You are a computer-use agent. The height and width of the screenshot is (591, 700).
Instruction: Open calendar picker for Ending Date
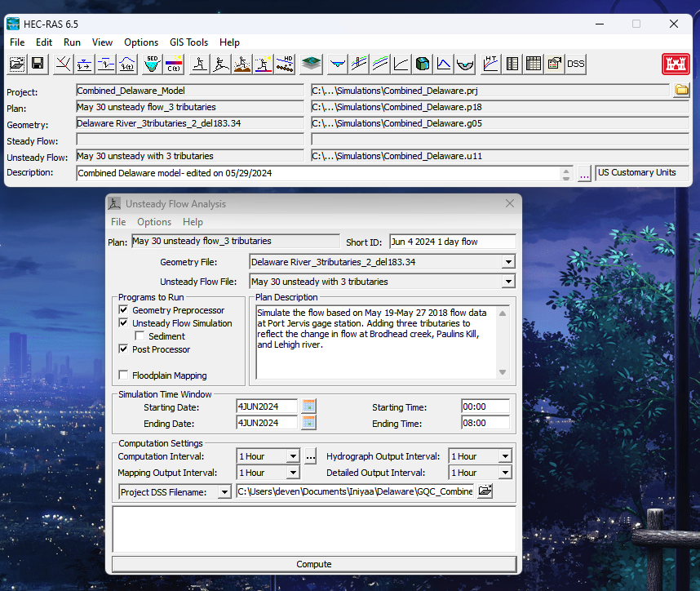[308, 422]
